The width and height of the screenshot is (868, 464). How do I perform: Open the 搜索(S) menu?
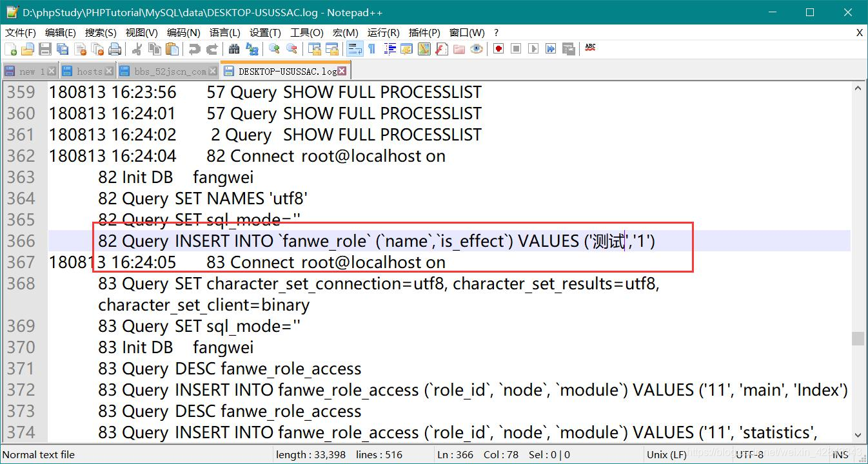click(x=101, y=32)
